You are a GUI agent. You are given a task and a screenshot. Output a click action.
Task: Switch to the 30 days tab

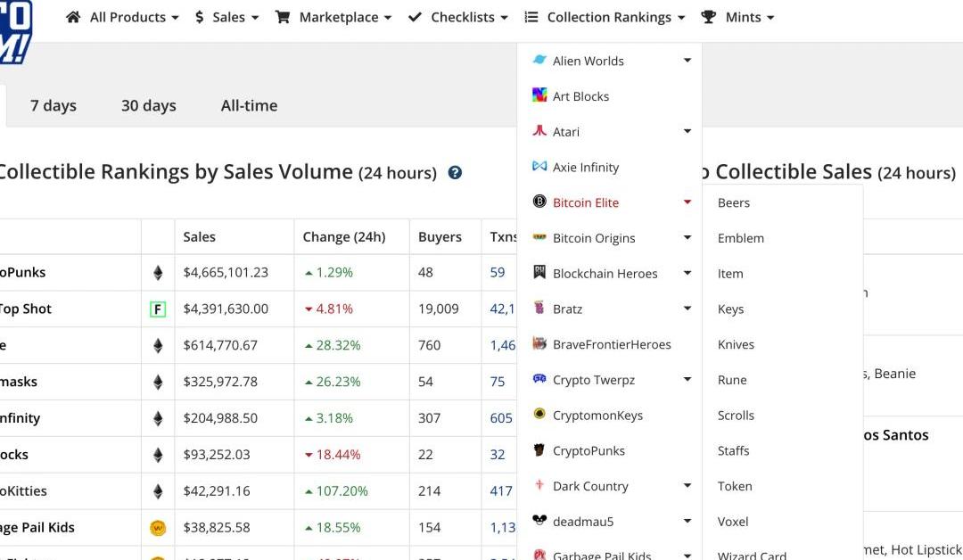[x=149, y=105]
